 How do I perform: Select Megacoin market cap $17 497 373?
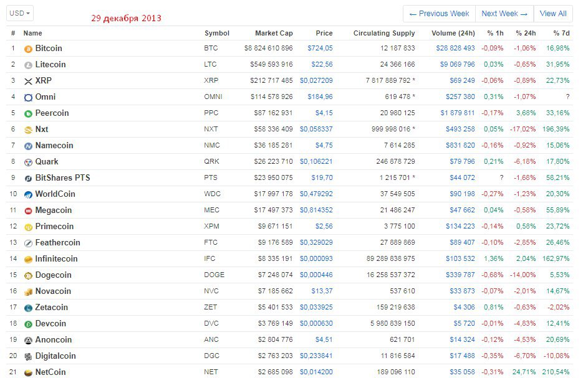(273, 210)
